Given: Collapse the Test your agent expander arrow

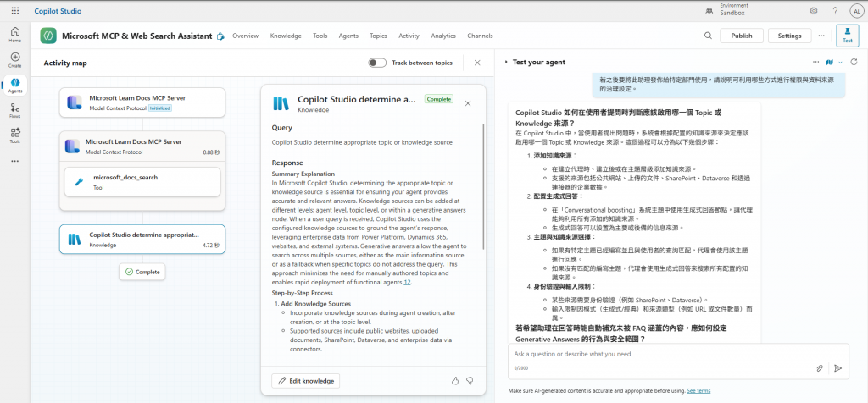Looking at the screenshot, I should click(x=506, y=63).
